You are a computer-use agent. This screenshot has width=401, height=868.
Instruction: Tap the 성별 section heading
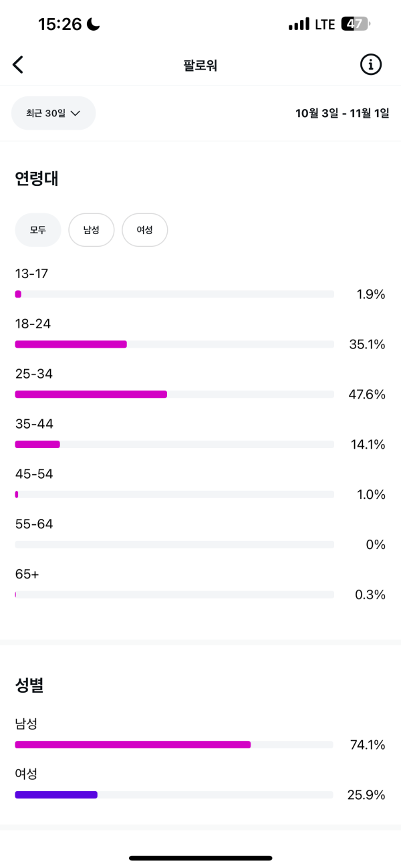click(x=29, y=685)
